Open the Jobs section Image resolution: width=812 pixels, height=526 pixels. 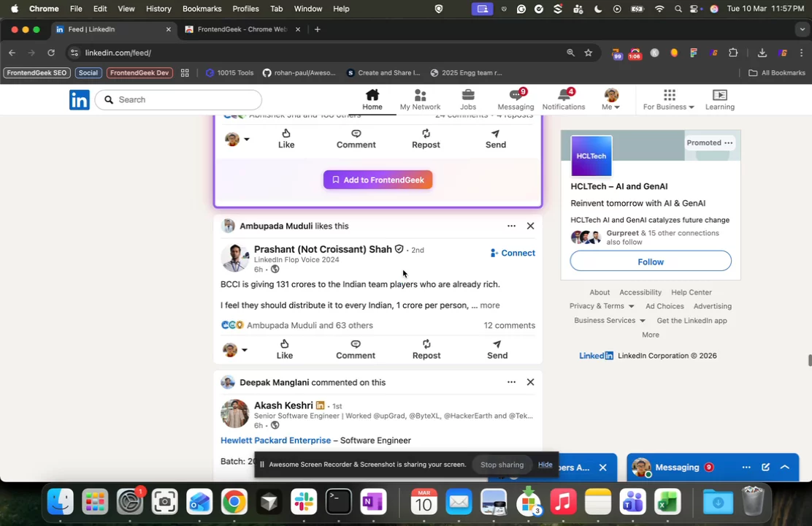pyautogui.click(x=467, y=99)
